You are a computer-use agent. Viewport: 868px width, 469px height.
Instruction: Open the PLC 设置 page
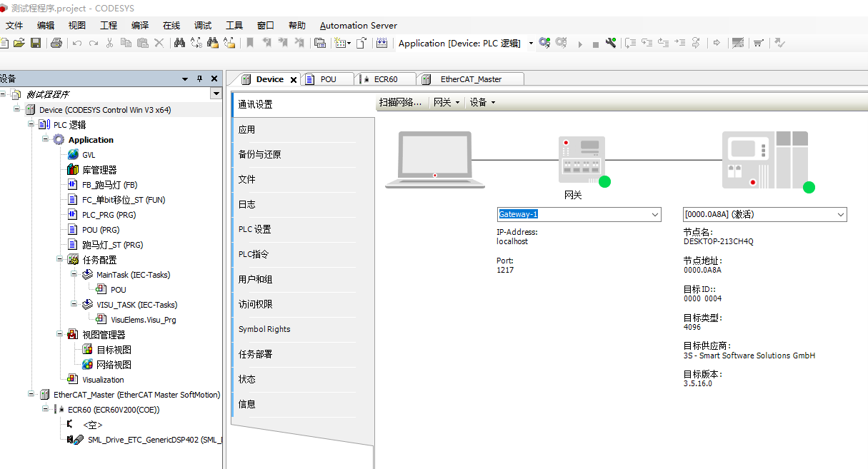tap(294, 229)
